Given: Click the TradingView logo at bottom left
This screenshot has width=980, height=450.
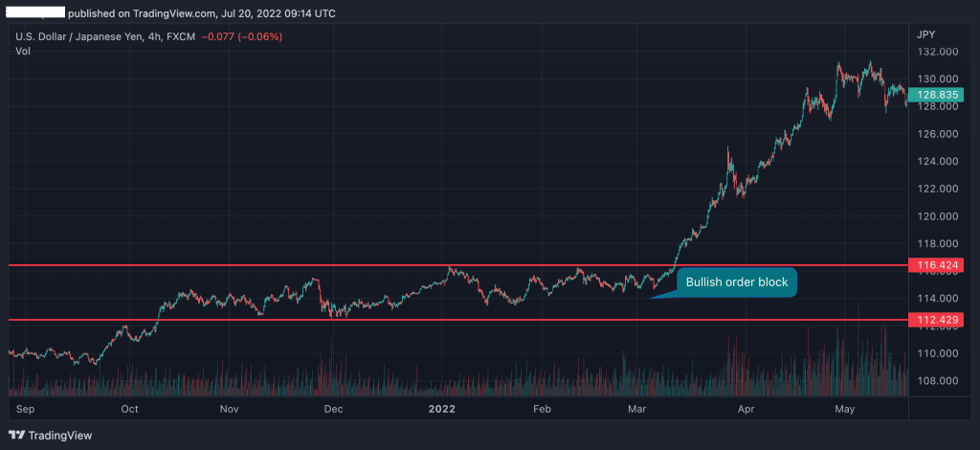Looking at the screenshot, I should pyautogui.click(x=50, y=435).
